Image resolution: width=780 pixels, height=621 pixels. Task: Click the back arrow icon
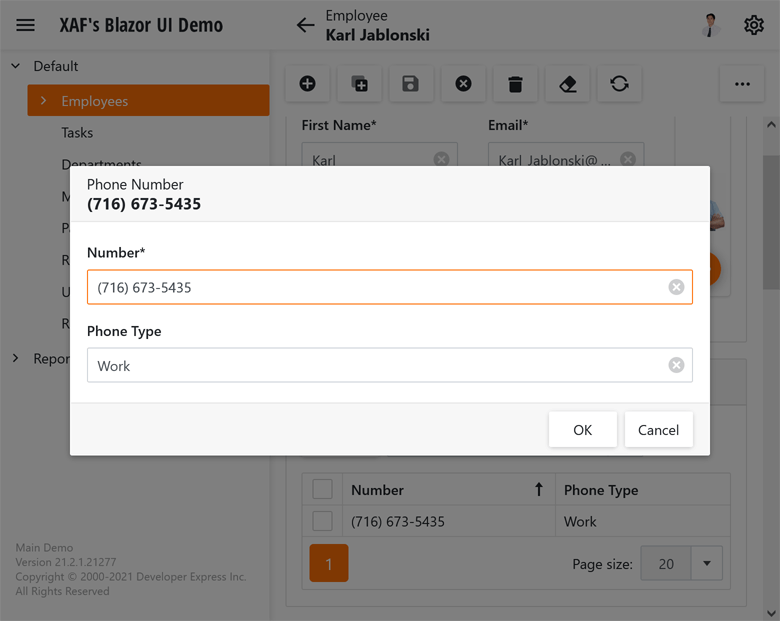(x=306, y=26)
